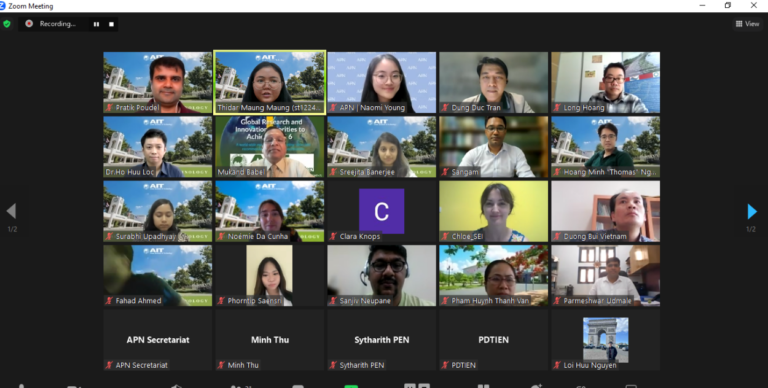Click Chloe_SEI's muted microphone icon
The height and width of the screenshot is (388, 768).
click(445, 237)
